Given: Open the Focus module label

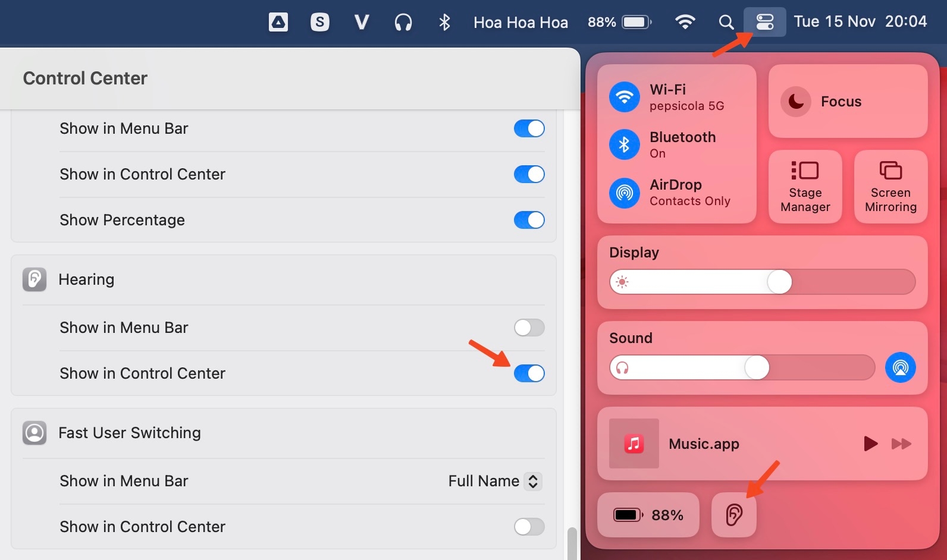Looking at the screenshot, I should pyautogui.click(x=841, y=102).
